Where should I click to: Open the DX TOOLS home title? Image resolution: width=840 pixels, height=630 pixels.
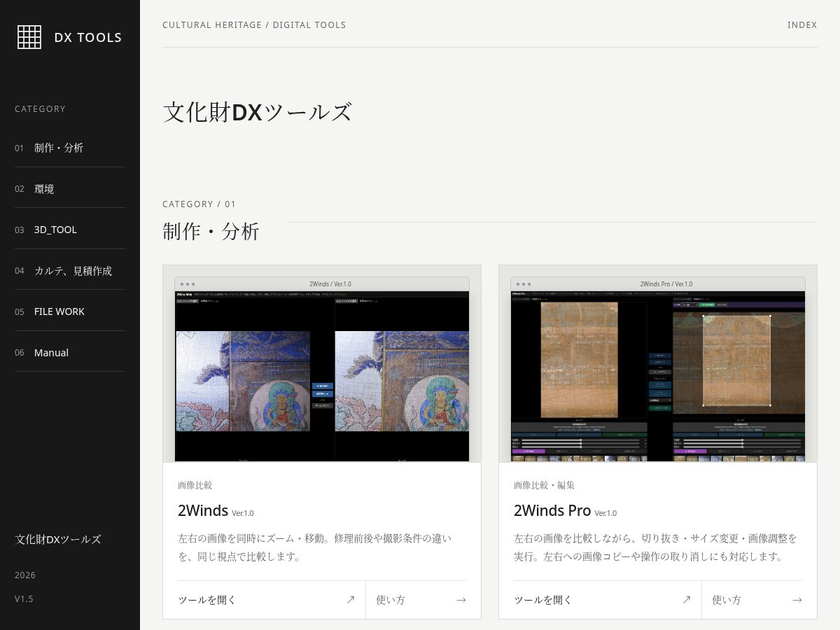tap(88, 38)
